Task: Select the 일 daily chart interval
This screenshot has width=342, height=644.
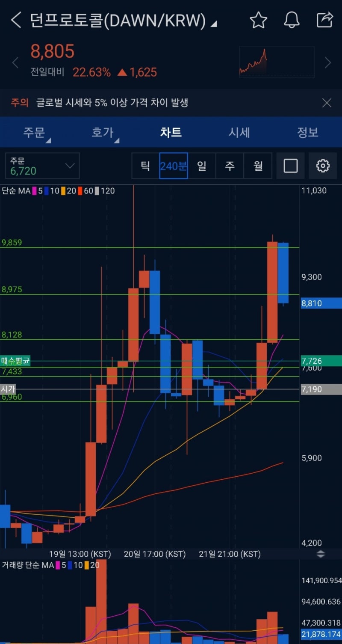Action: pos(202,166)
